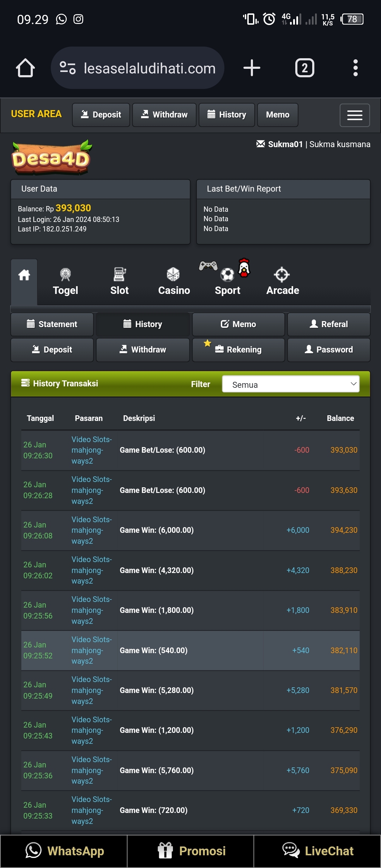This screenshot has height=868, width=381.
Task: Tap the browser home icon
Action: 25,68
